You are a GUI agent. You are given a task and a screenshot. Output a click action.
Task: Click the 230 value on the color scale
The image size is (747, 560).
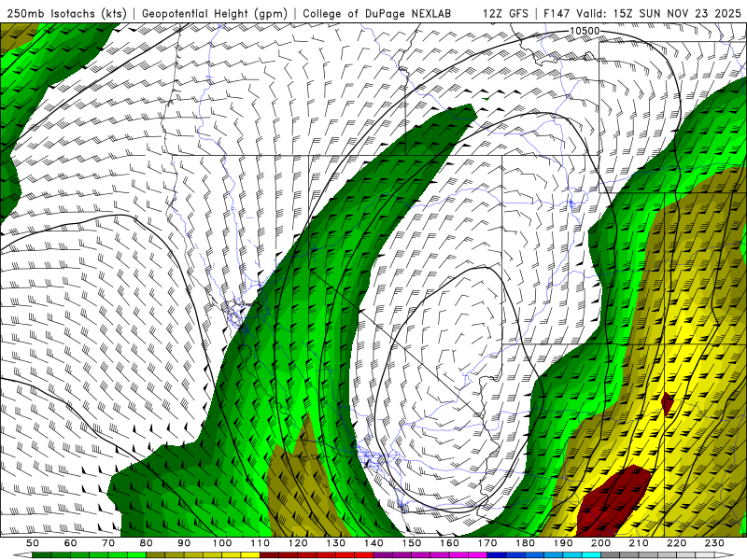[714, 543]
